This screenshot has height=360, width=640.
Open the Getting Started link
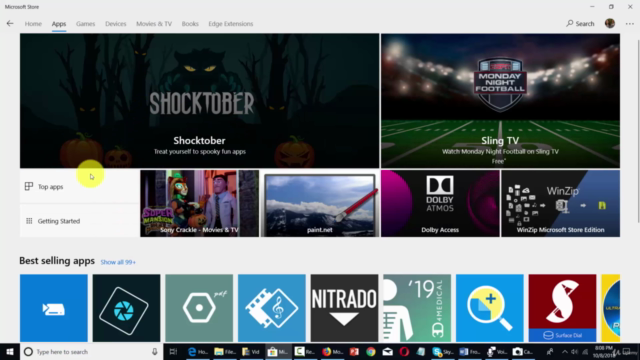click(80, 221)
